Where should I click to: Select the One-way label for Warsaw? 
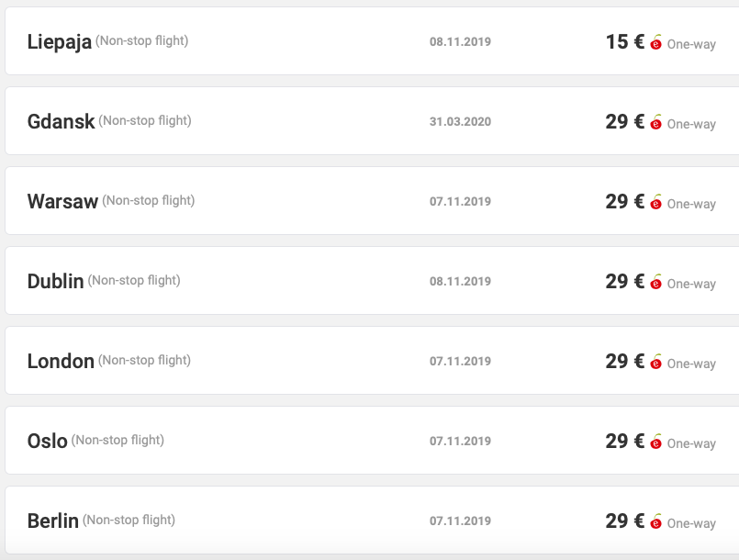[x=691, y=204]
